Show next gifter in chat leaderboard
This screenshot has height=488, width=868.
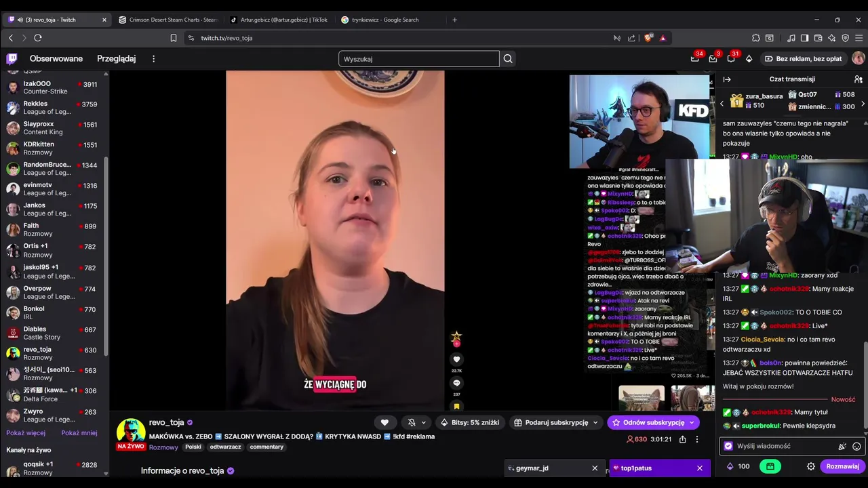coord(863,104)
